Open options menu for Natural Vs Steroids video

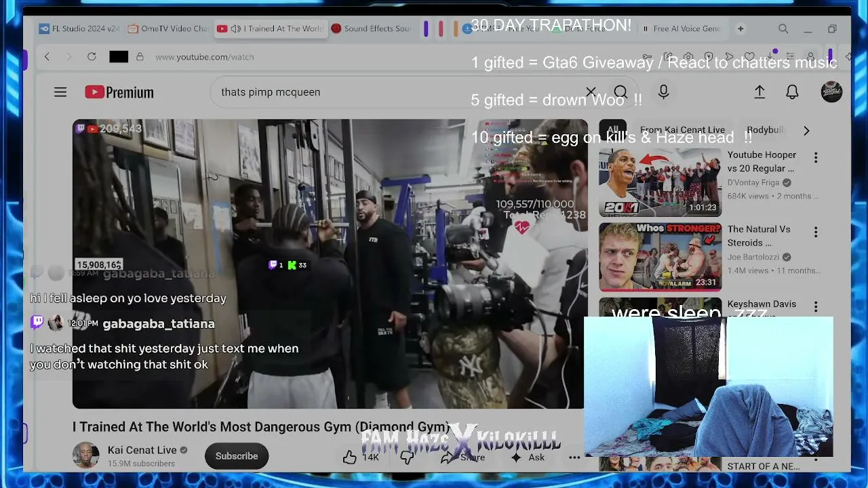[x=816, y=232]
